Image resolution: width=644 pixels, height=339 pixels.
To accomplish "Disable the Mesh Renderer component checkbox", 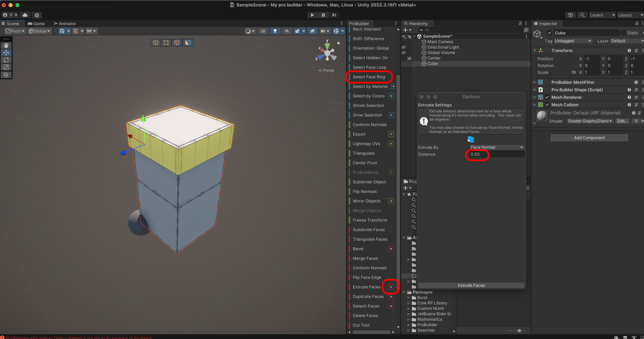I will coord(547,97).
